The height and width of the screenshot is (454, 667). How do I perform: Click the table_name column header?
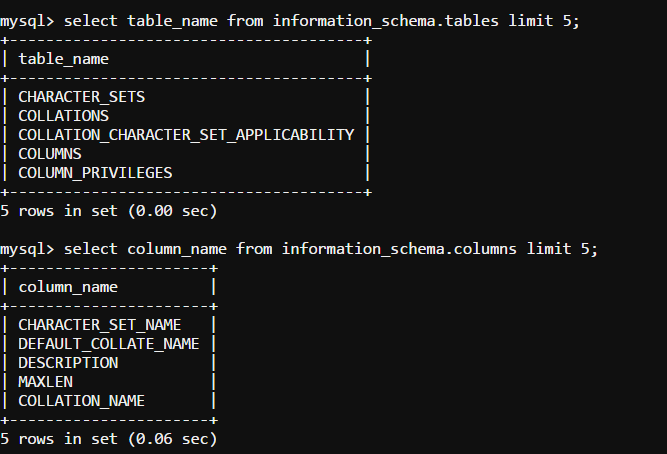coord(64,59)
